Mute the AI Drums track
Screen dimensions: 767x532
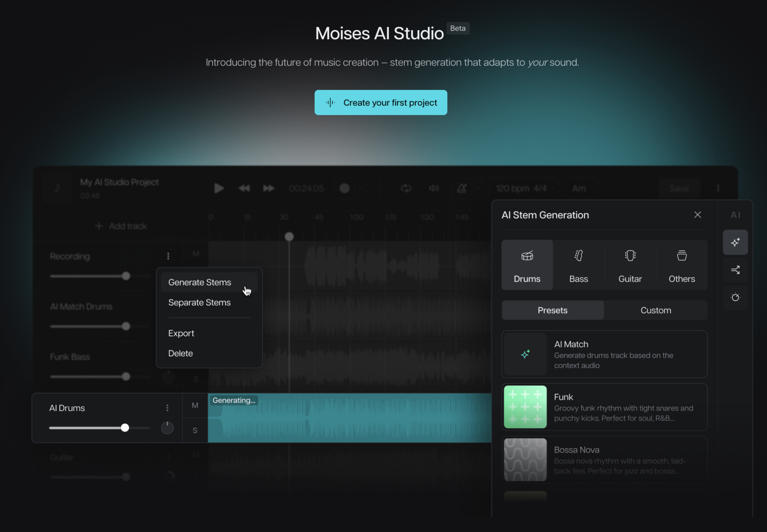point(195,406)
